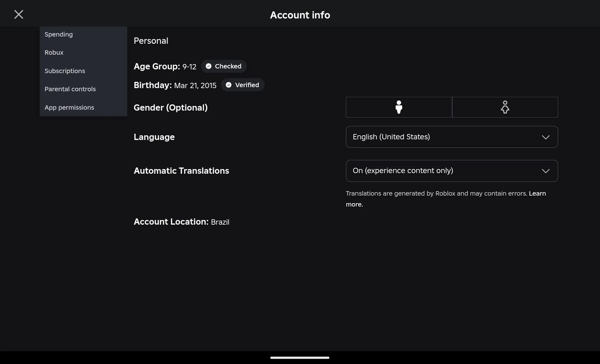
Task: Select Parental controls in the sidebar
Action: click(x=83, y=89)
